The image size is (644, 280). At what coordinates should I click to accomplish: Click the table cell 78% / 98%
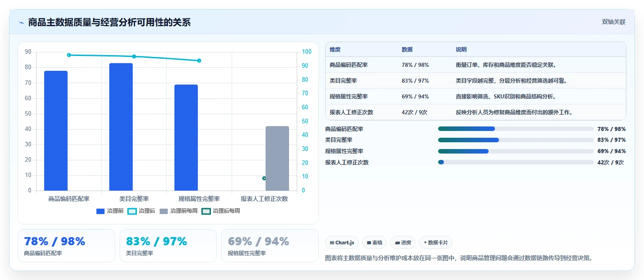point(415,65)
